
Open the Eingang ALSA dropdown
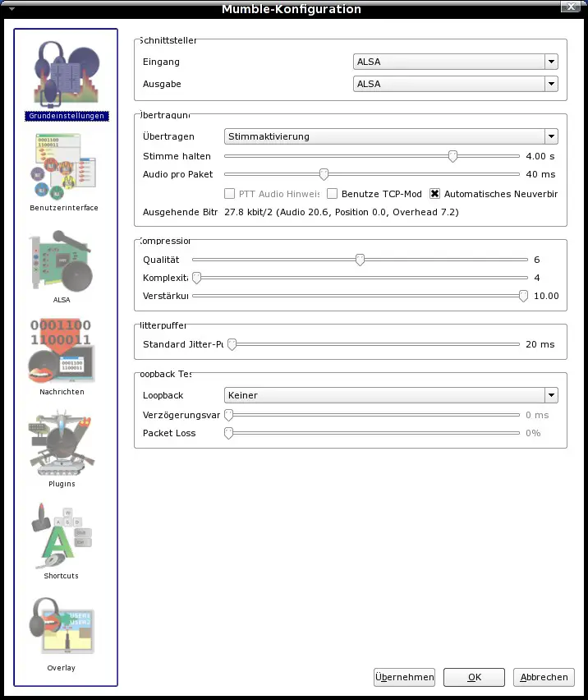coord(456,62)
